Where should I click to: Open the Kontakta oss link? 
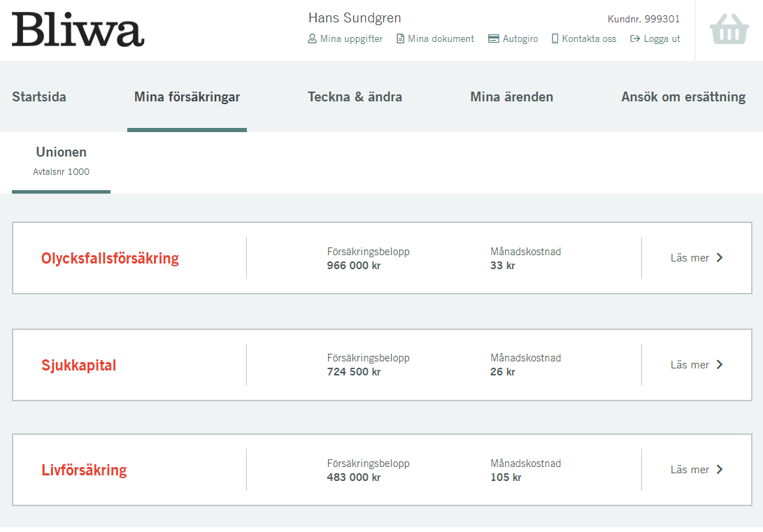pos(590,39)
